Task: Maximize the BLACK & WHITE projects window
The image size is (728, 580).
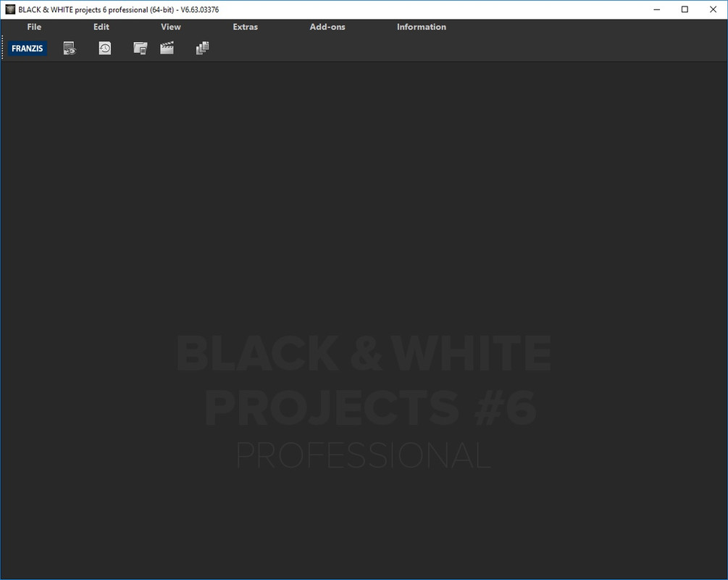Action: tap(685, 9)
